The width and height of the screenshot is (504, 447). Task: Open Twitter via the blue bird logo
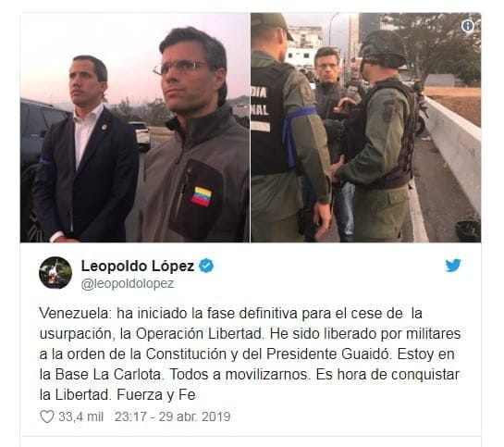coord(453,266)
